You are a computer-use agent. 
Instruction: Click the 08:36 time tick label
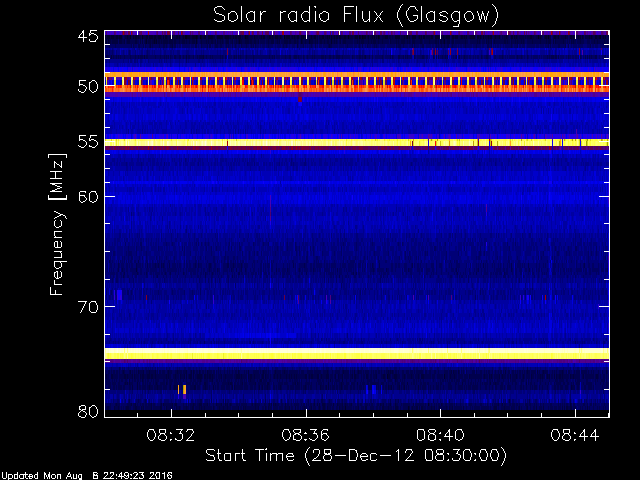(305, 435)
